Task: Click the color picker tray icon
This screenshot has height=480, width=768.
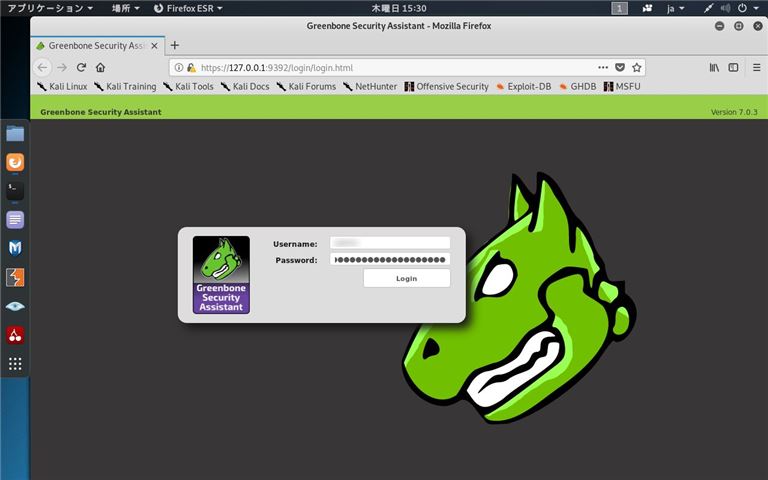Action: click(x=708, y=8)
